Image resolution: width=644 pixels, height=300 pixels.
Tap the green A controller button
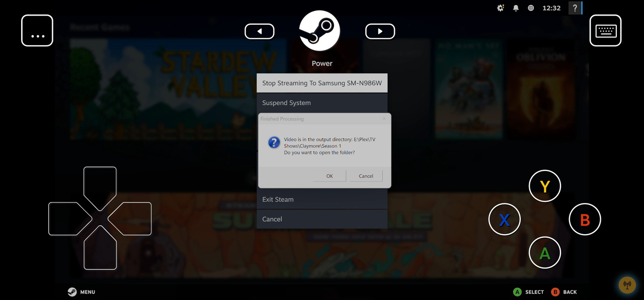[x=545, y=253]
